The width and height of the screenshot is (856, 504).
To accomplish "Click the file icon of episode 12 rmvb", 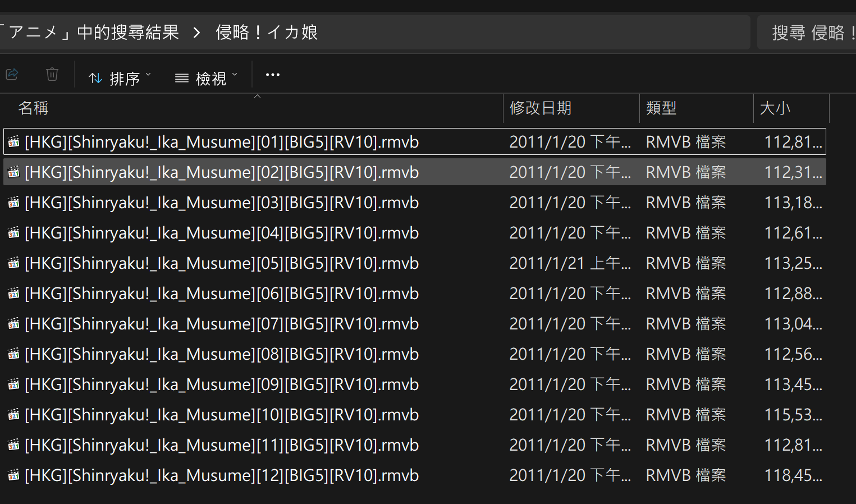I will tap(14, 475).
